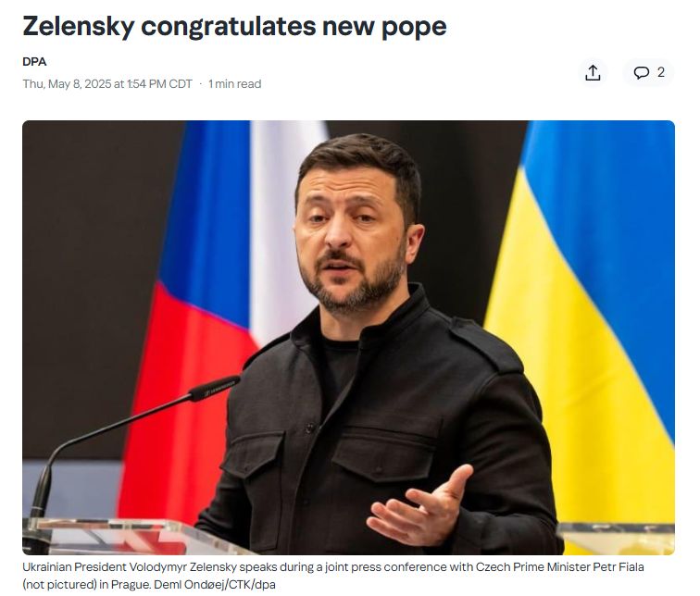This screenshot has height=596, width=700.
Task: Click 'Petr Fiala' in the caption
Action: coord(619,567)
